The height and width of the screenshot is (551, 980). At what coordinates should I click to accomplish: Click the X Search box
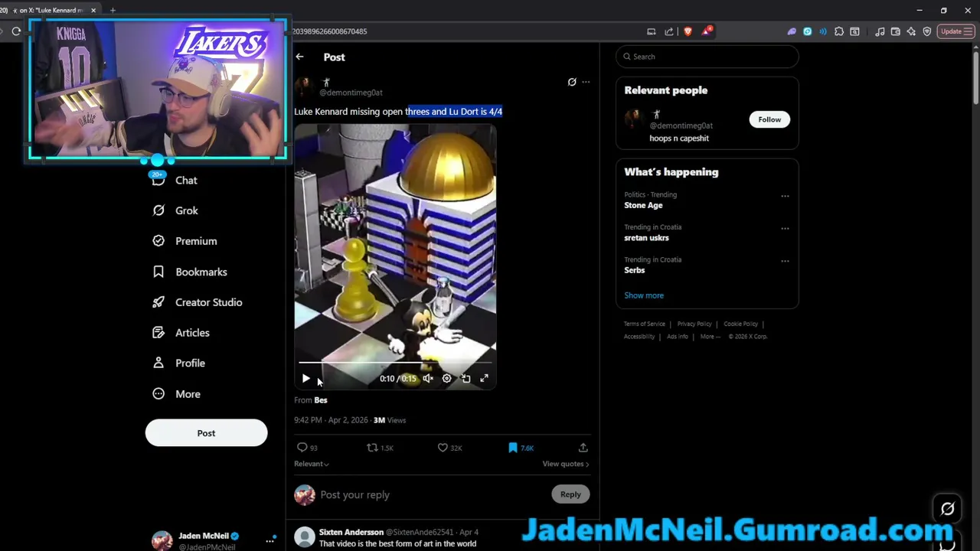[707, 57]
